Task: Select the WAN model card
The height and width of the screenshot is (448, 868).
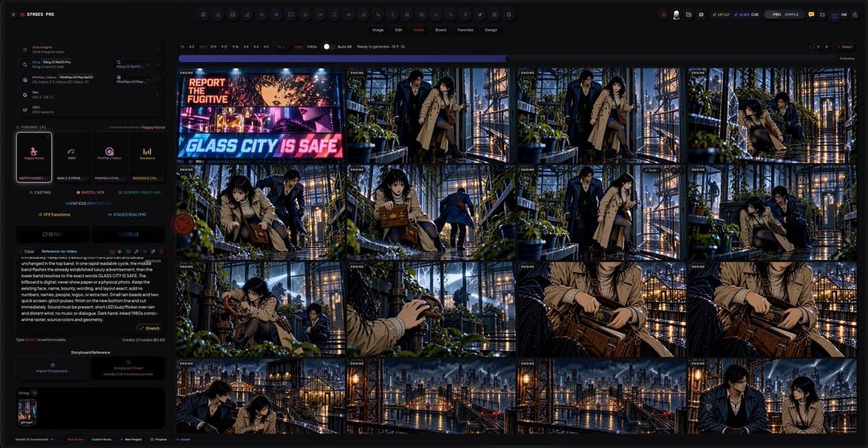Action: [x=72, y=156]
